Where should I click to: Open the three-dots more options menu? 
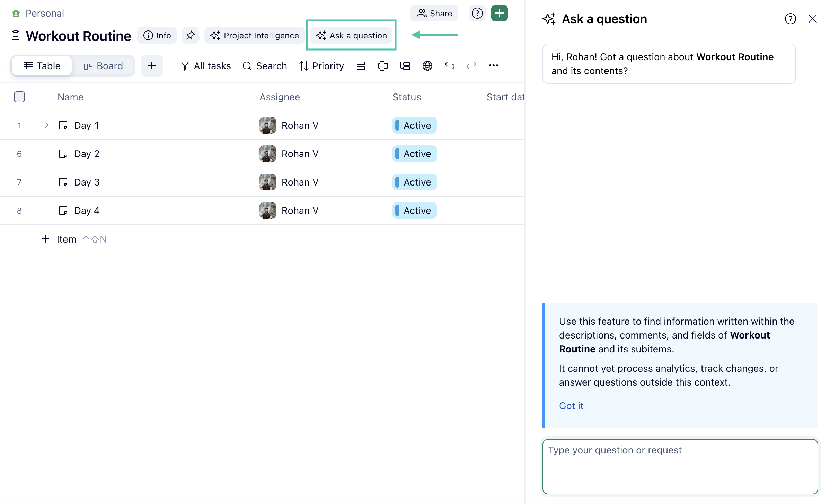tap(493, 66)
